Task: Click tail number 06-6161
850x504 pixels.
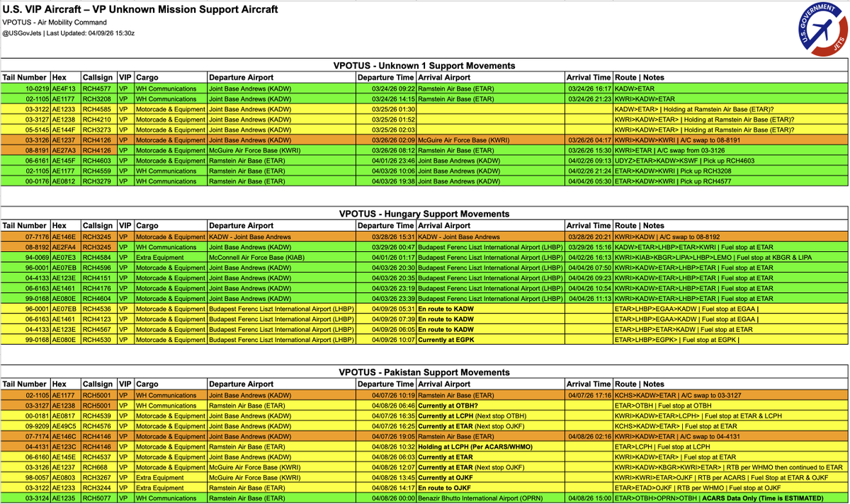Action: [25, 161]
